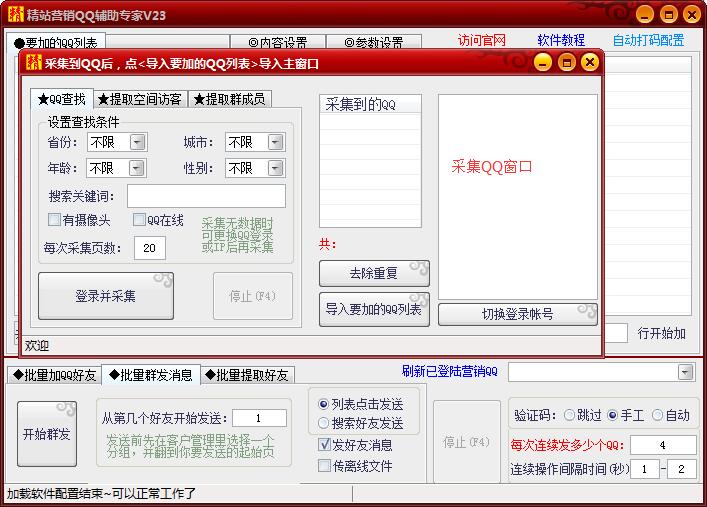This screenshot has height=507, width=707.
Task: Click the 搜索关键词 input field
Action: coord(207,196)
